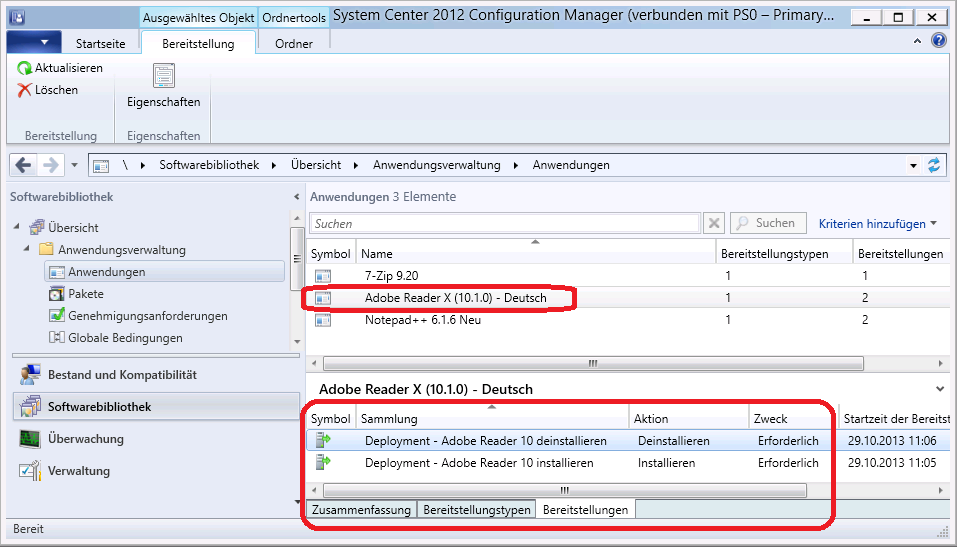Collapse the Softwarebibliothek navigation pane
Screen dimensions: 957x547
pos(296,197)
